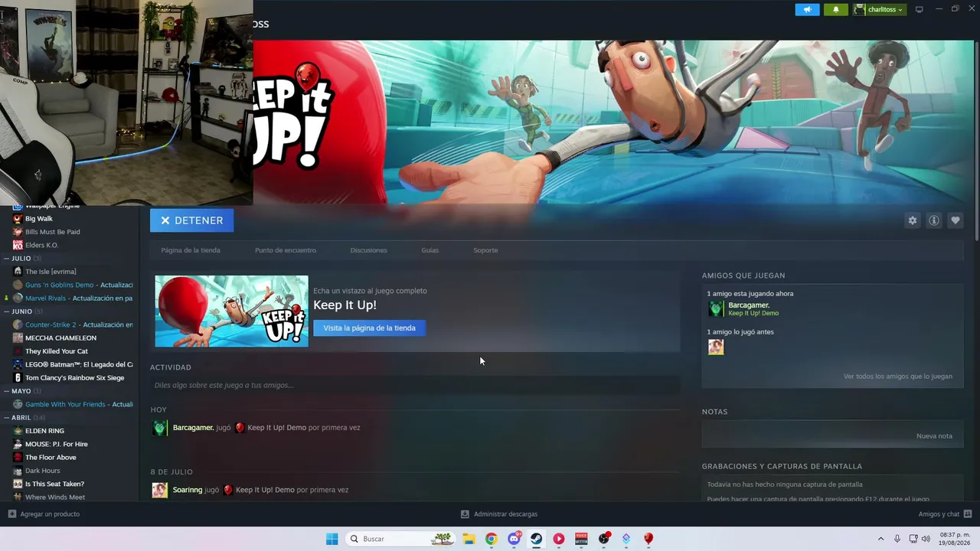
Task: Open taskbar clock showing 08:37 p. m.
Action: pyautogui.click(x=955, y=539)
